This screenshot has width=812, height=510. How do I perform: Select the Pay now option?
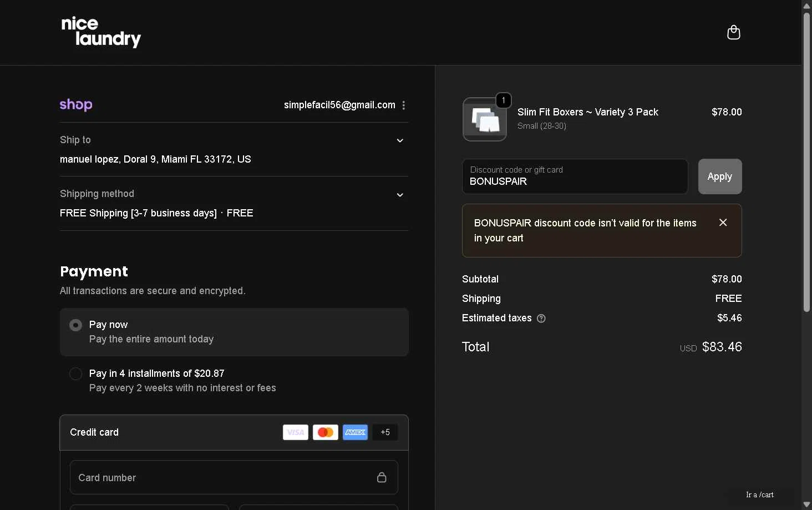[x=234, y=332]
